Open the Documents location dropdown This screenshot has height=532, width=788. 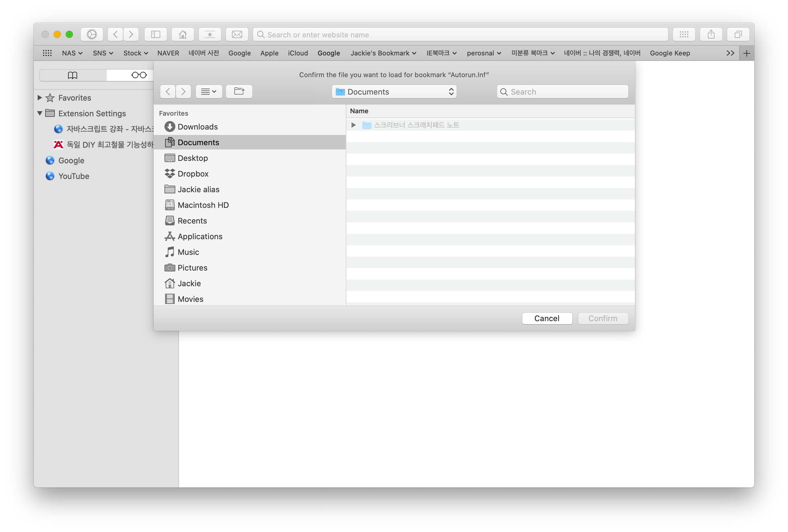point(394,92)
